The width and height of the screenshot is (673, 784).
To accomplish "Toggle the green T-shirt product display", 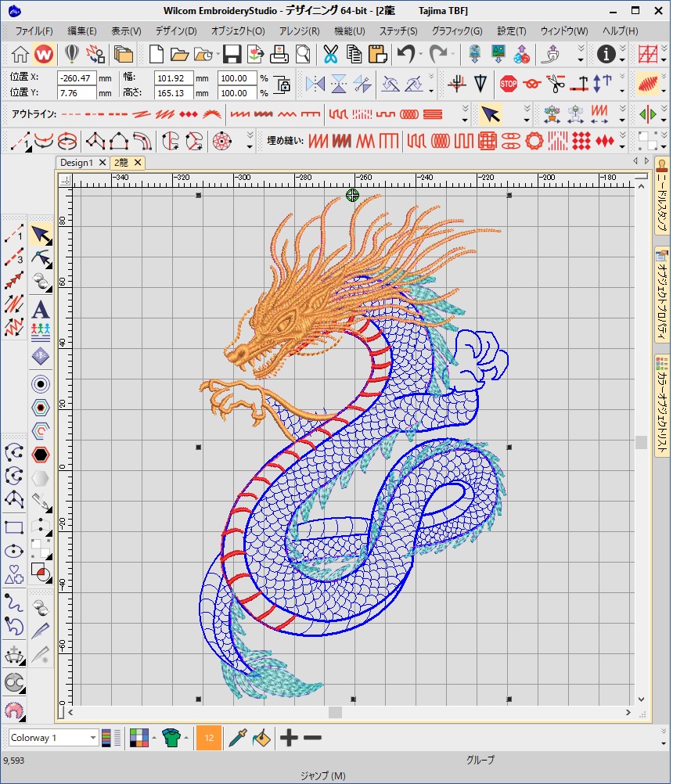I will click(x=171, y=738).
